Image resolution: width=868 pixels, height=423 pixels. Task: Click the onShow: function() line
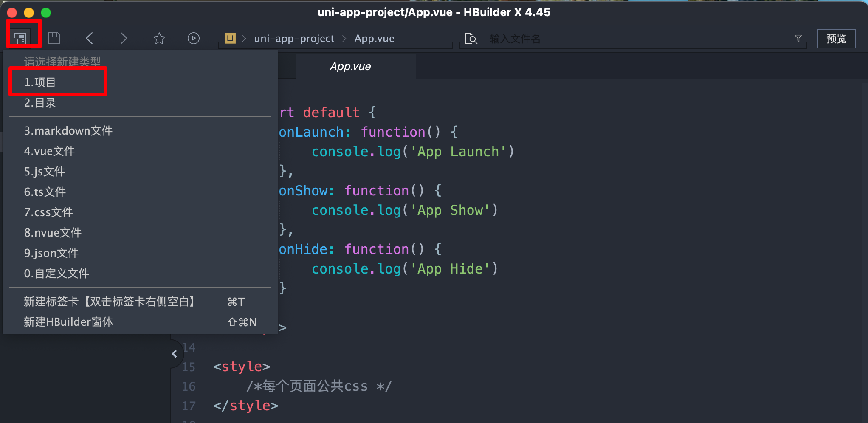(360, 191)
